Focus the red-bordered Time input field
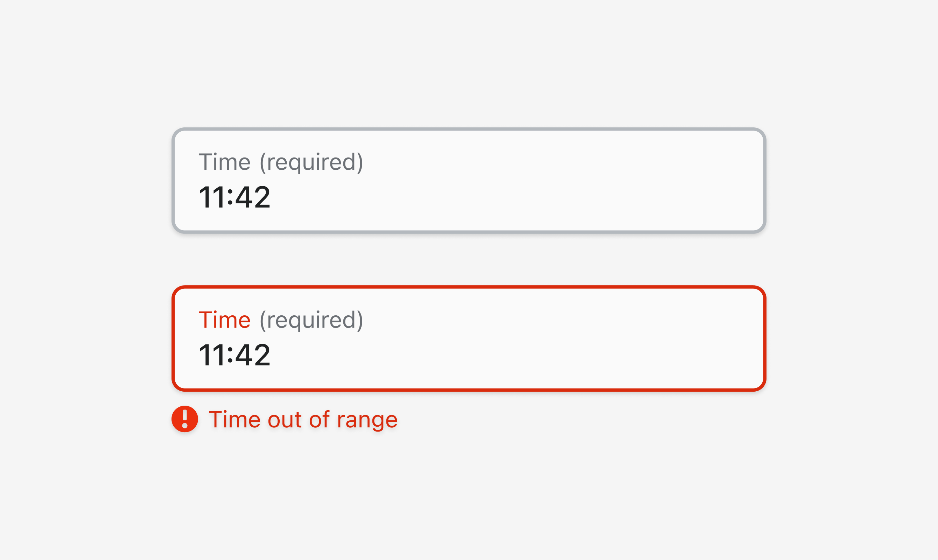Image resolution: width=938 pixels, height=560 pixels. (x=469, y=338)
